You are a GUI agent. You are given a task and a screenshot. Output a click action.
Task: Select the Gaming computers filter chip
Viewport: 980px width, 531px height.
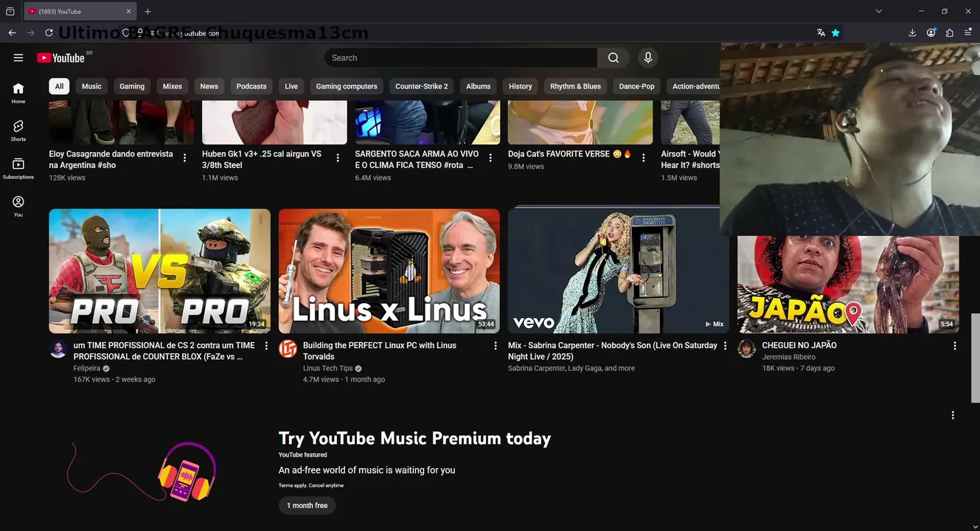[x=347, y=86]
